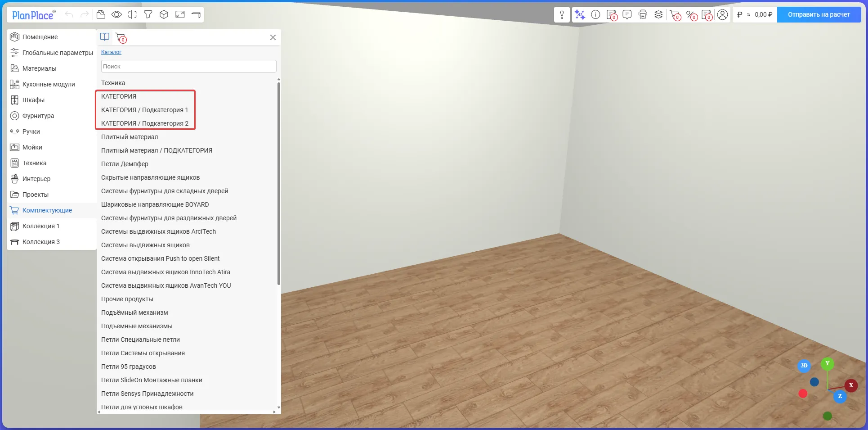Screen dimensions: 868x430
Task: Click the fullscreen expand icon
Action: 180,14
